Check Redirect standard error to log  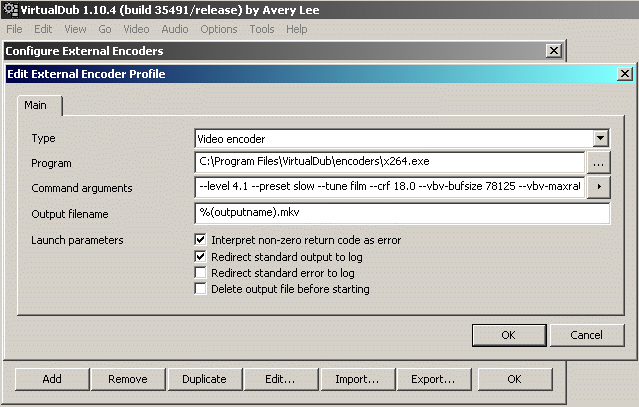click(x=200, y=273)
